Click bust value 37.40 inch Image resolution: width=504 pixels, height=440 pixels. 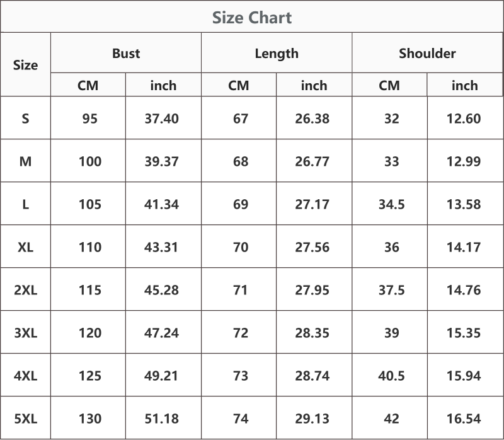162,119
